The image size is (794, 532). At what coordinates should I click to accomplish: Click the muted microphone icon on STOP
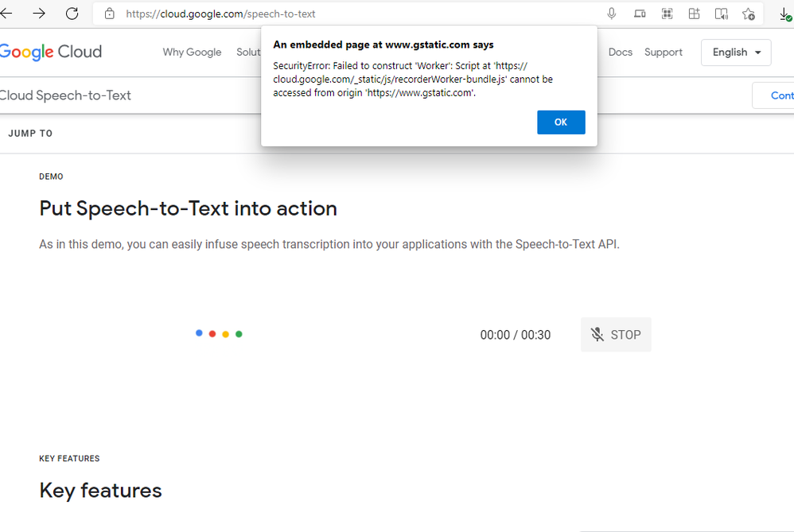tap(597, 335)
